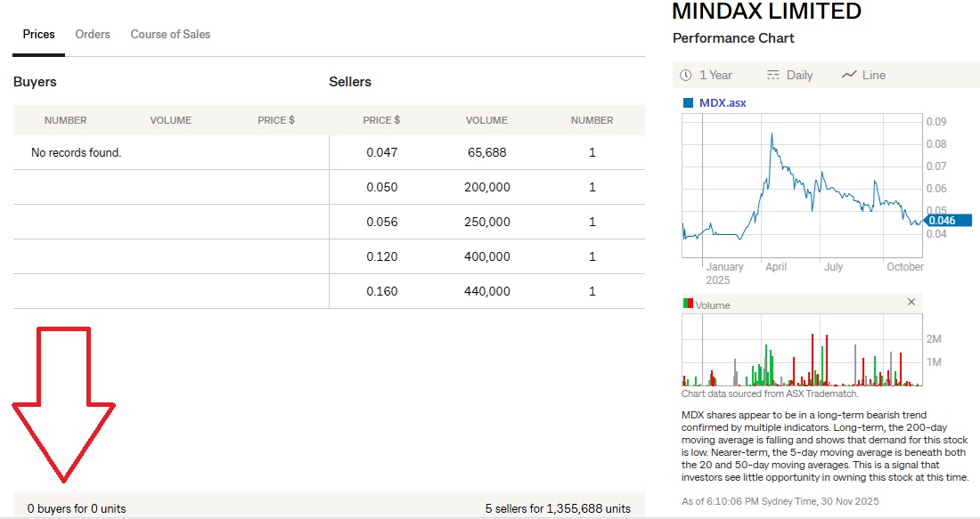Select the Prices tab
This screenshot has width=980, height=519.
click(39, 34)
